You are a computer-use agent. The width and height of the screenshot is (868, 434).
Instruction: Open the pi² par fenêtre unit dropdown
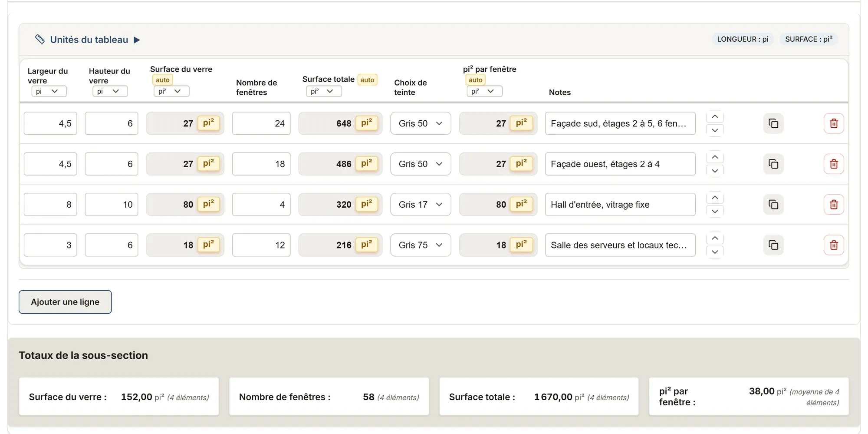pyautogui.click(x=484, y=91)
